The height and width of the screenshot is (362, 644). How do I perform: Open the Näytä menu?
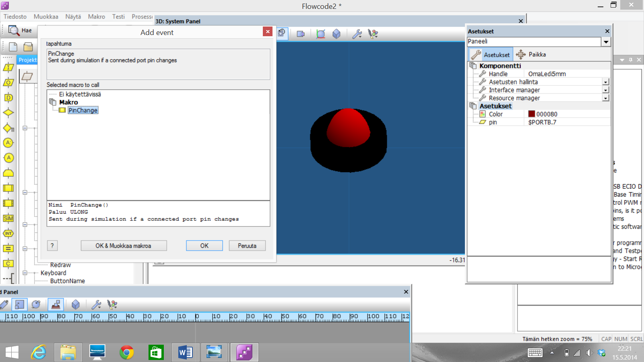(73, 16)
